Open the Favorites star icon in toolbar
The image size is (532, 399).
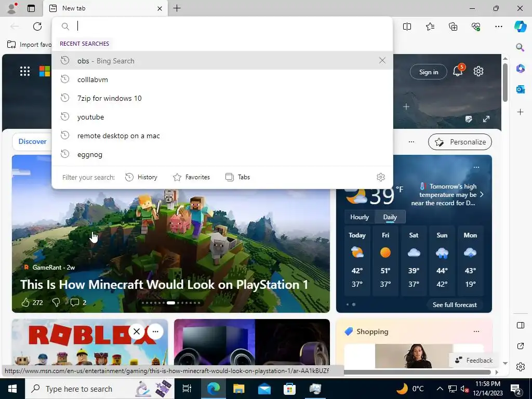pyautogui.click(x=430, y=26)
